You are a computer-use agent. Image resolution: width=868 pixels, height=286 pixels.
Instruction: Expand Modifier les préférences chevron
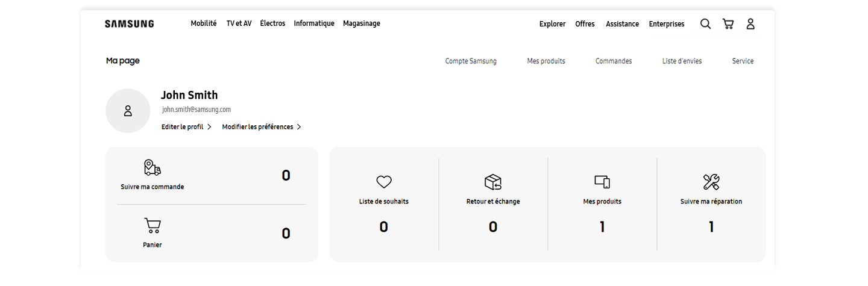click(299, 127)
